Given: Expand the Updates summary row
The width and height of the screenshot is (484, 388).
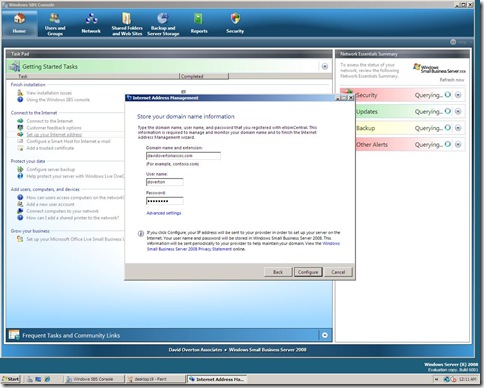Looking at the screenshot, I should (x=458, y=111).
